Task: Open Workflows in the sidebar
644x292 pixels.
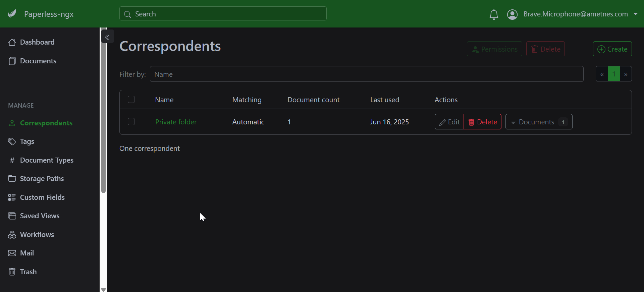Action: (37, 235)
